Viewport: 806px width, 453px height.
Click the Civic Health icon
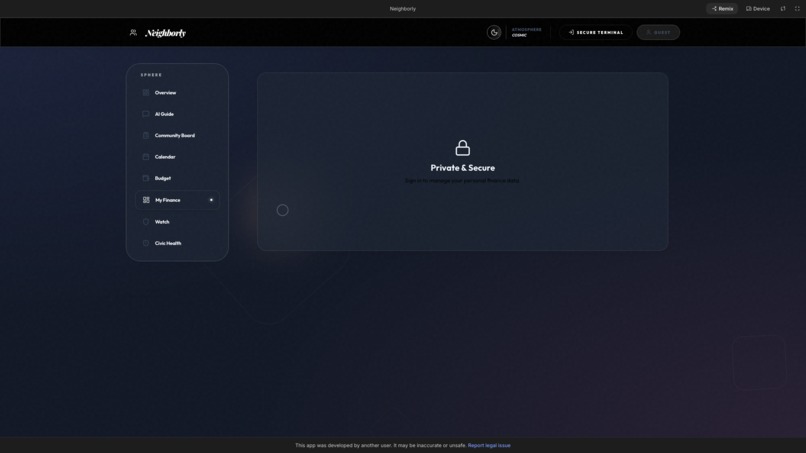pyautogui.click(x=146, y=243)
